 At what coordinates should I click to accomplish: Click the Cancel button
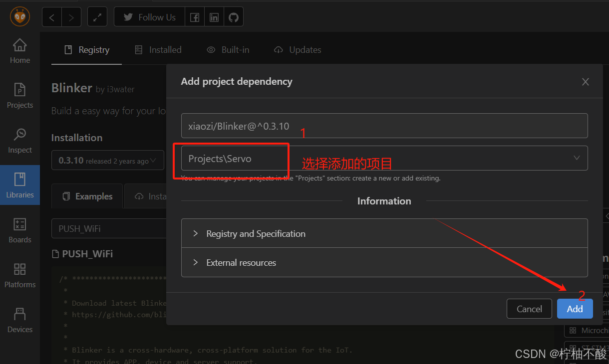pyautogui.click(x=529, y=309)
